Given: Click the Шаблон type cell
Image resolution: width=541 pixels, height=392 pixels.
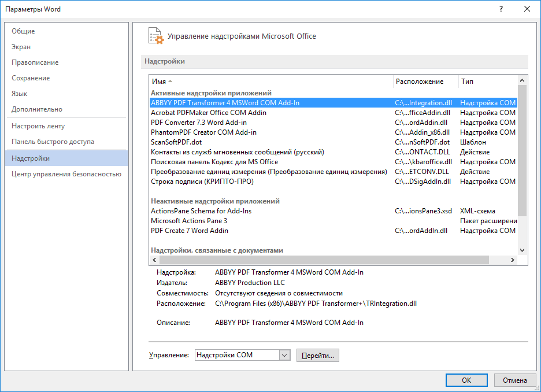Looking at the screenshot, I should coord(473,142).
